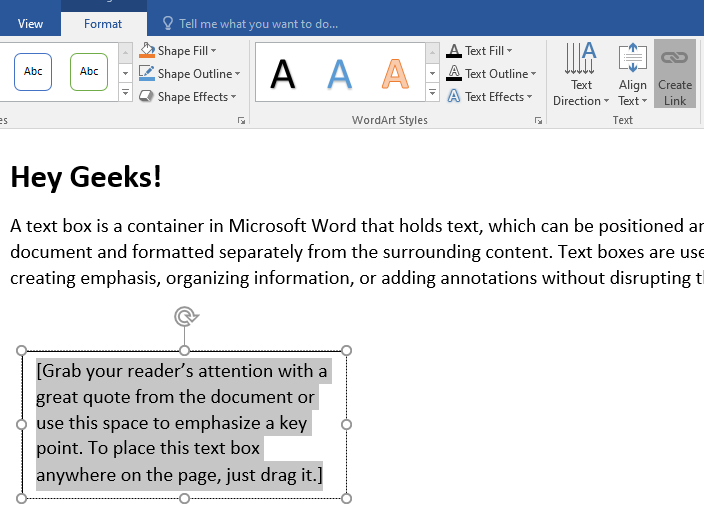Image resolution: width=704 pixels, height=513 pixels.
Task: Expand the Text Outline dropdown arrow
Action: coord(533,74)
